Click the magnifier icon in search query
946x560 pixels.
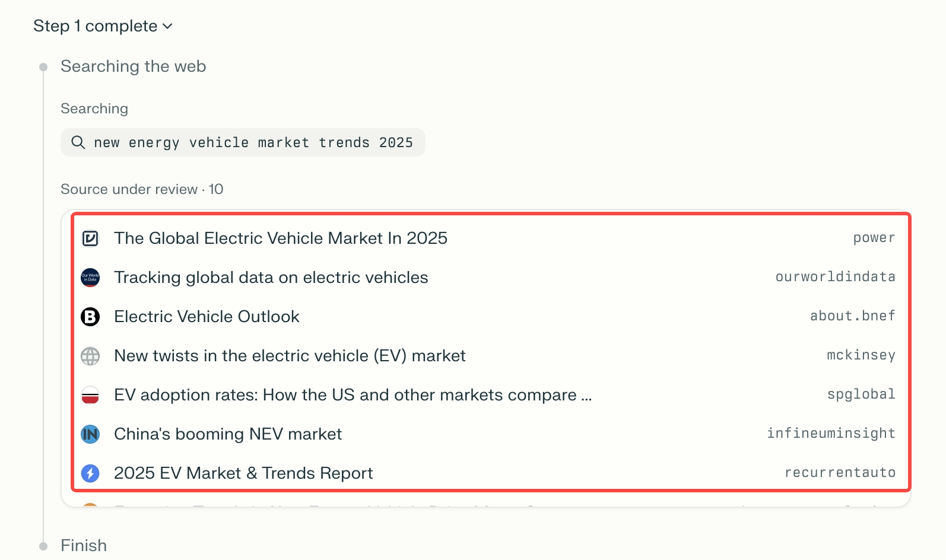click(x=78, y=142)
